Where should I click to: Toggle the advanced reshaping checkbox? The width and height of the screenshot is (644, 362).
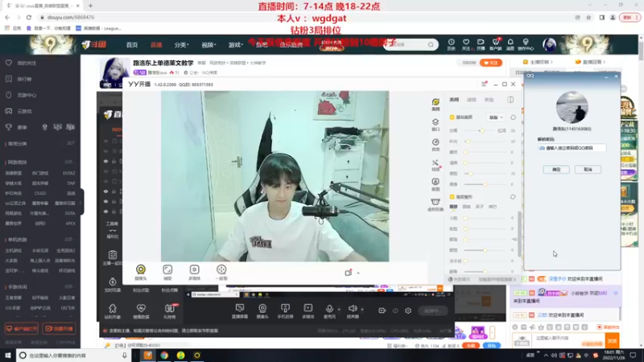452,197
